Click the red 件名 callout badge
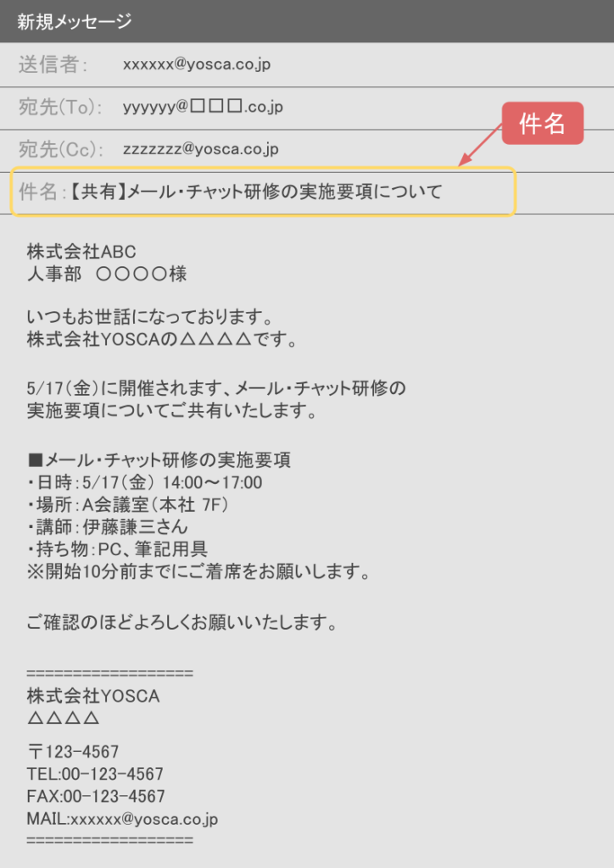The height and width of the screenshot is (868, 614). (x=543, y=123)
